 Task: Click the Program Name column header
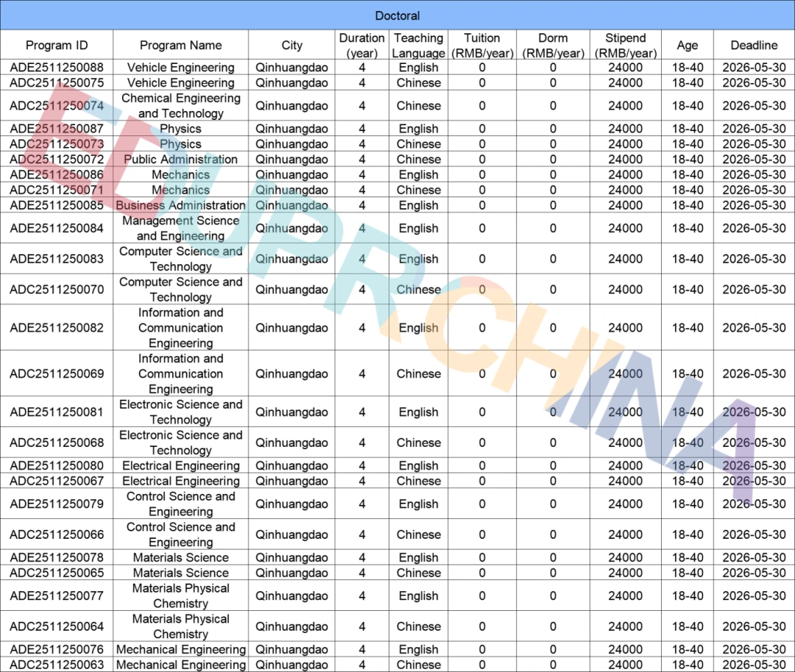(x=180, y=45)
